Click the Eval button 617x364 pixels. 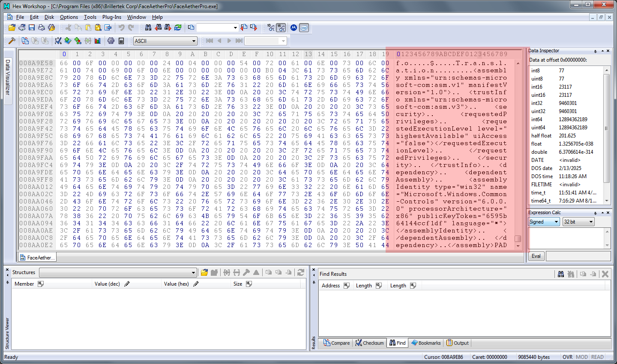(536, 256)
